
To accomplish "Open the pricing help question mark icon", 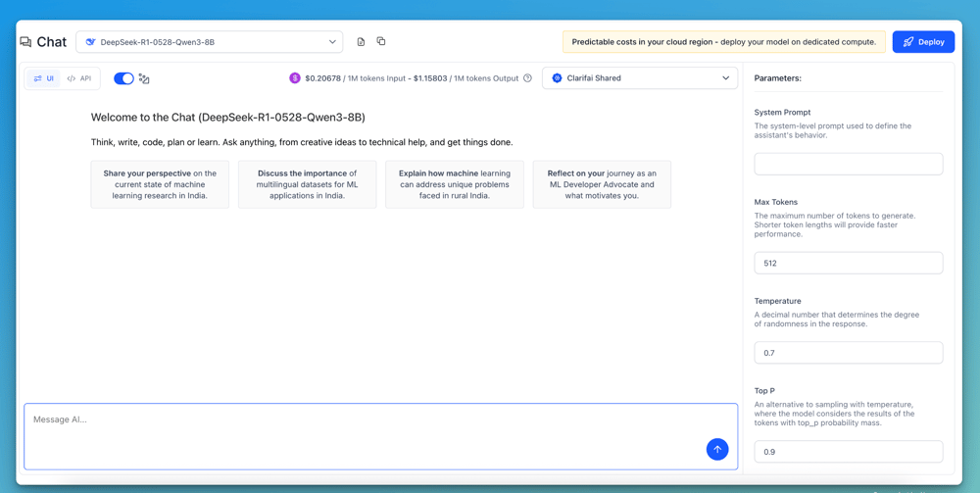I will click(x=527, y=78).
